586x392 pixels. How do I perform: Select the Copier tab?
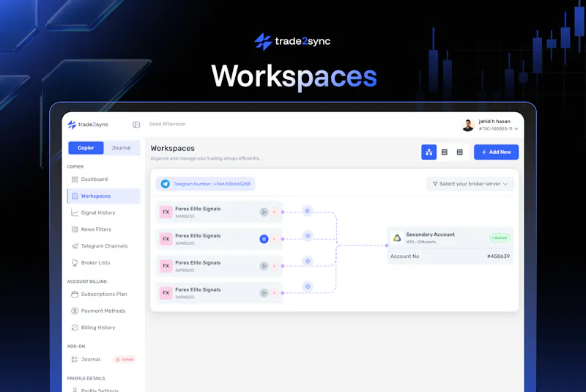click(x=86, y=148)
